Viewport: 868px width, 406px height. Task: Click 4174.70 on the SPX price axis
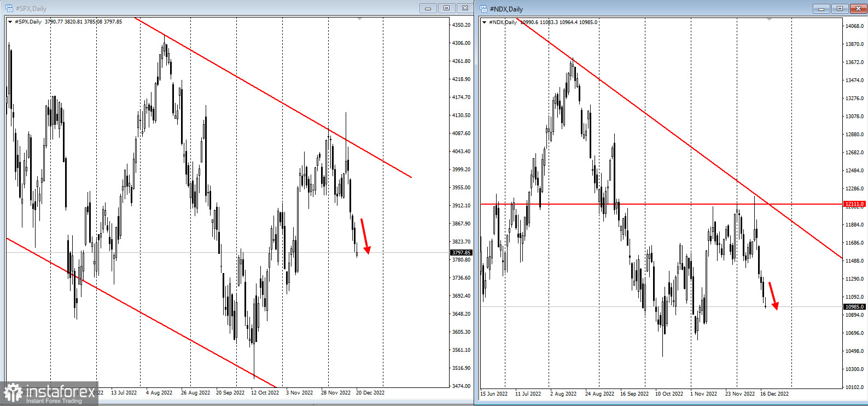pos(461,97)
